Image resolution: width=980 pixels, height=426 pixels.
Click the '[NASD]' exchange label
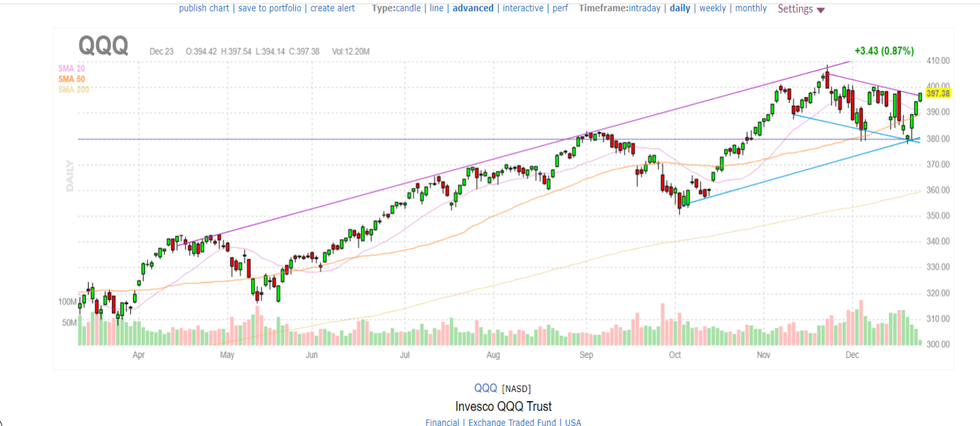[x=517, y=389]
